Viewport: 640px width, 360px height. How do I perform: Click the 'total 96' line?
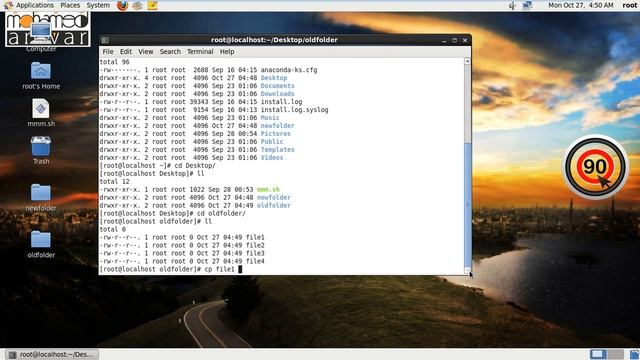[114, 62]
